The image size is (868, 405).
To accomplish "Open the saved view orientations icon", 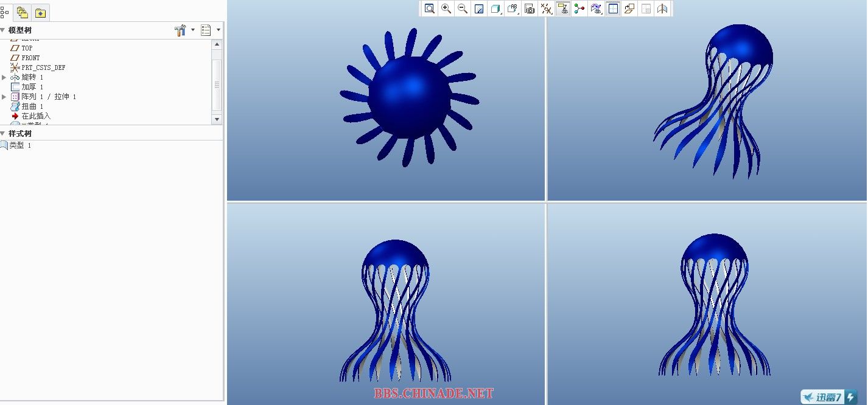I will pyautogui.click(x=513, y=9).
